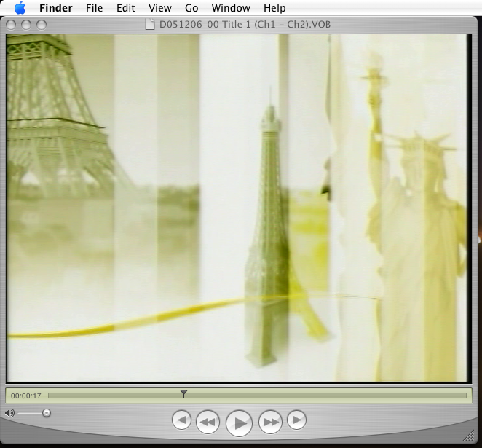Screen dimensions: 482x448
Task: Click the 00:00:17 time display
Action: coord(25,396)
